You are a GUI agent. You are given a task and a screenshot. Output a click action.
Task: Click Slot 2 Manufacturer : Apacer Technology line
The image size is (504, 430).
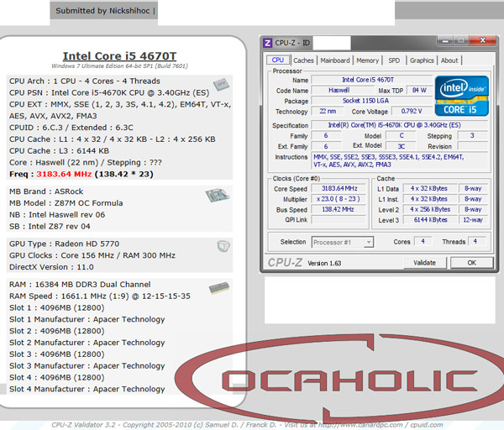click(87, 343)
